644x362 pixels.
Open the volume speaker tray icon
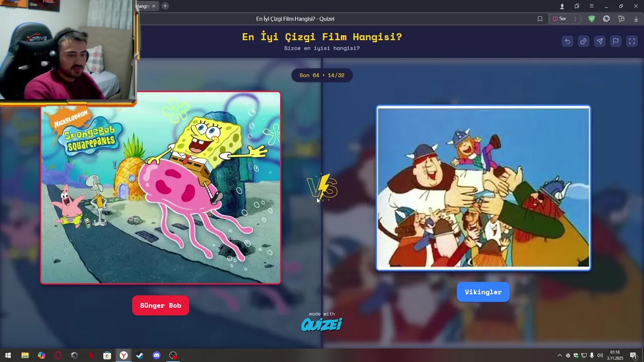pyautogui.click(x=600, y=355)
